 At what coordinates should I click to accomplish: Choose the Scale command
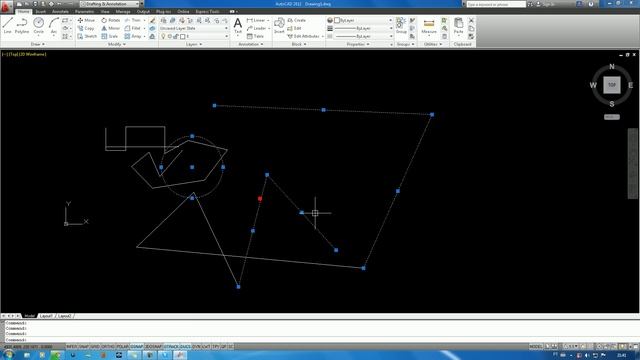point(110,36)
